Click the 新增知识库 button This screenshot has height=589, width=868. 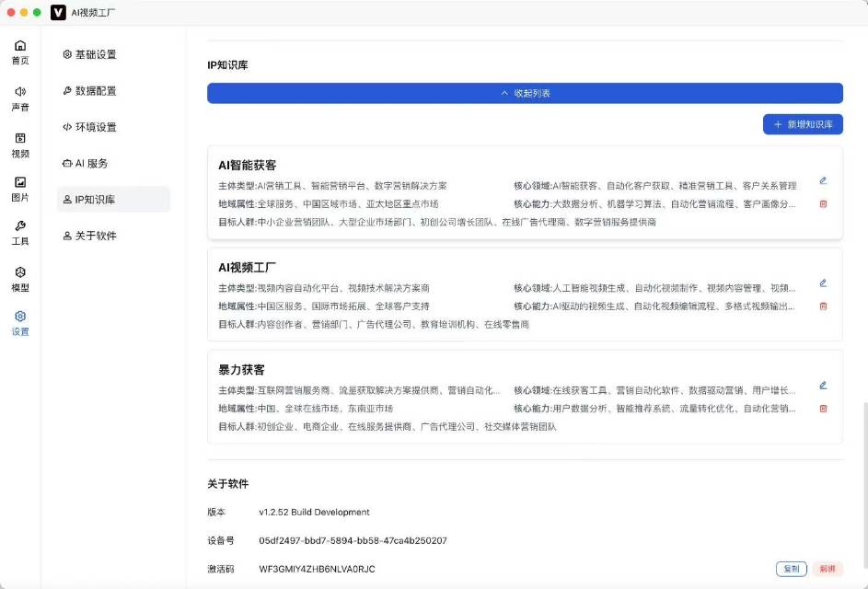point(803,124)
